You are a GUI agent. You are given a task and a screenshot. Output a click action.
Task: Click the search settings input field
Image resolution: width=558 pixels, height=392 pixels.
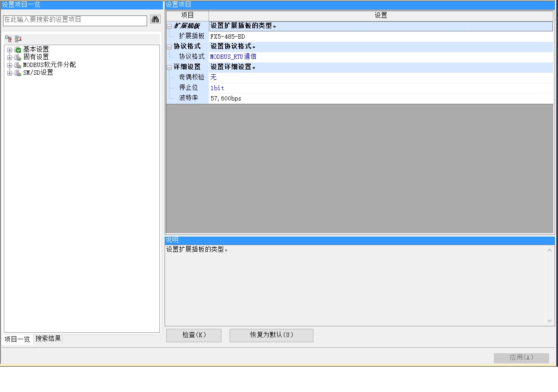[75, 20]
